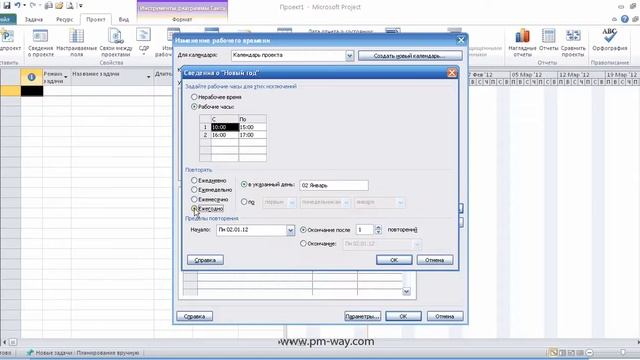Click Отмена in working time change dialog

445,316
